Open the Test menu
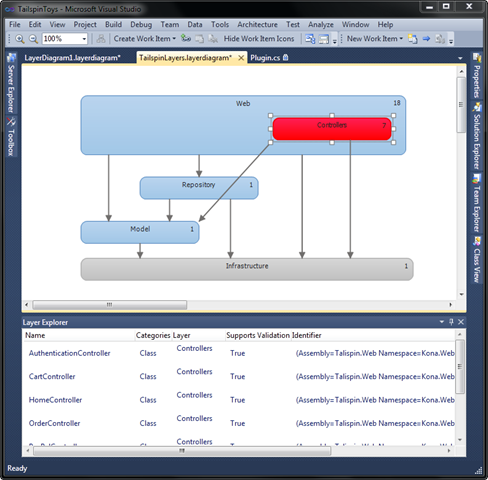 click(293, 24)
